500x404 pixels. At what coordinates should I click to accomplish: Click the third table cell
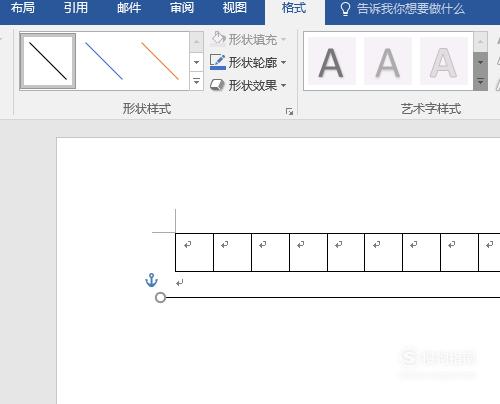(270, 252)
